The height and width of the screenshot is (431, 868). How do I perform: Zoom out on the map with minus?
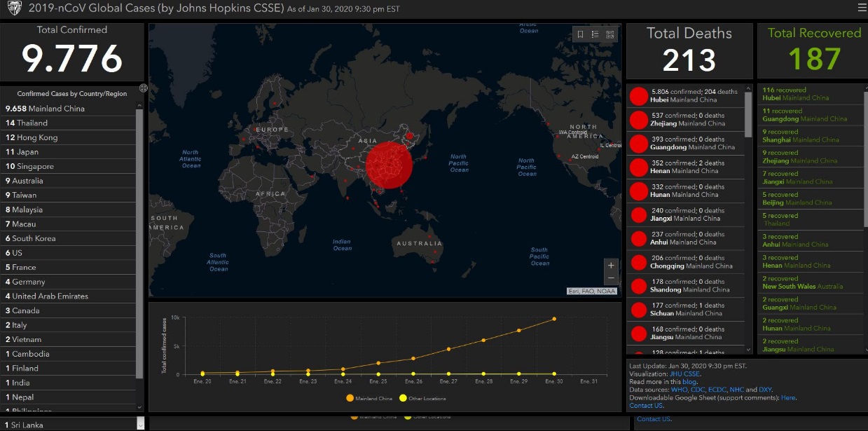611,278
